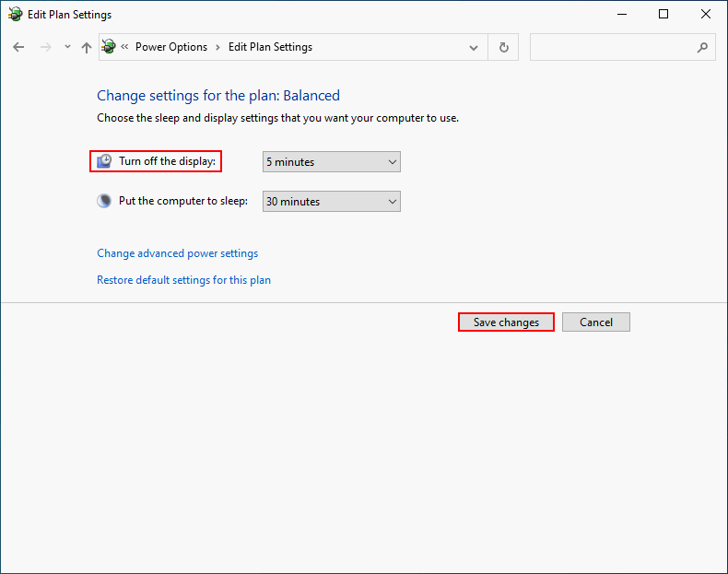Screen dimensions: 728x574
Task: Refresh the Edit Plan Settings page
Action: point(503,47)
